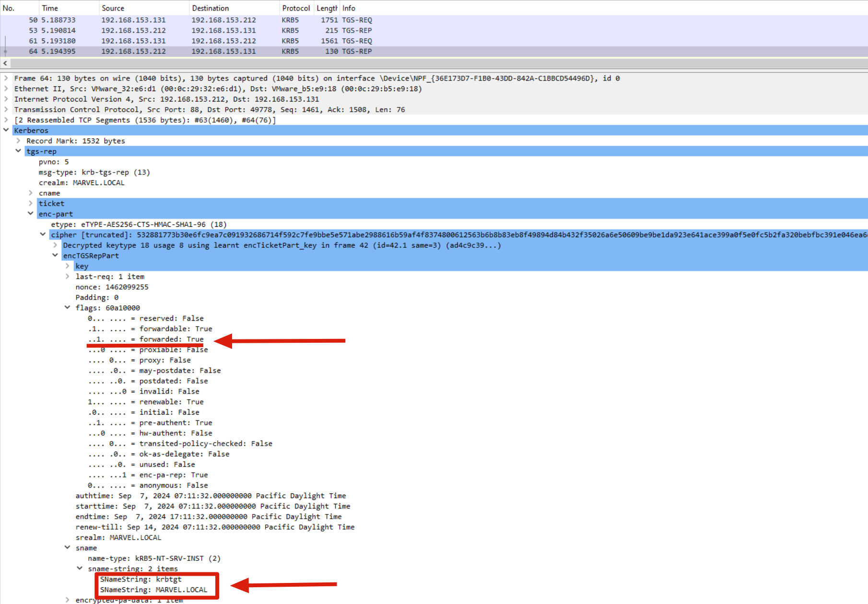
Task: Select packet 50 TGS-REQ row
Action: 192,20
